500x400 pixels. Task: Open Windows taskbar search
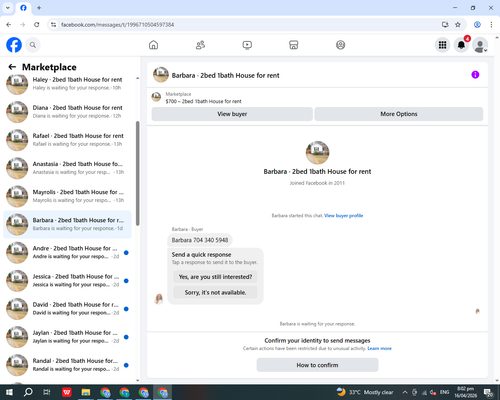pos(28,392)
